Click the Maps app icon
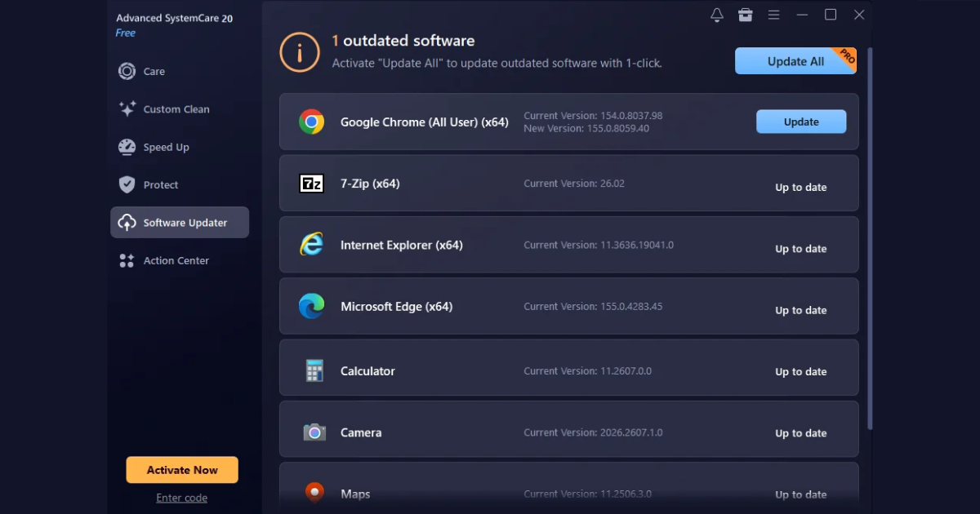980x514 pixels. (314, 493)
